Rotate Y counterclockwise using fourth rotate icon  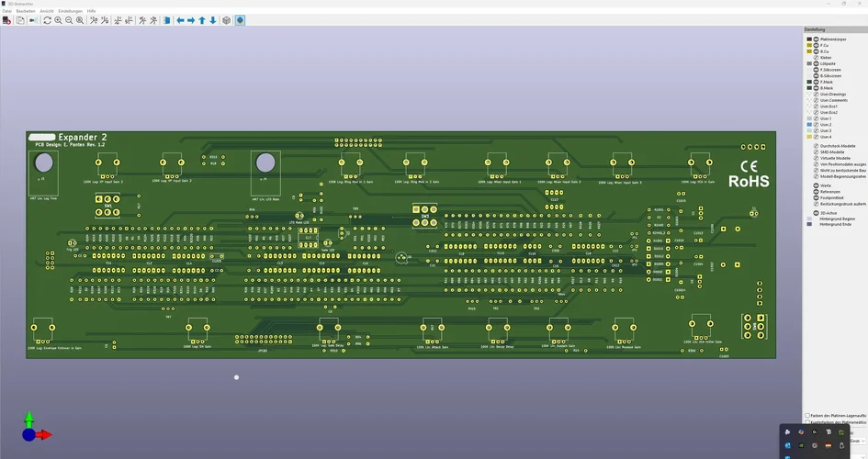coord(129,20)
